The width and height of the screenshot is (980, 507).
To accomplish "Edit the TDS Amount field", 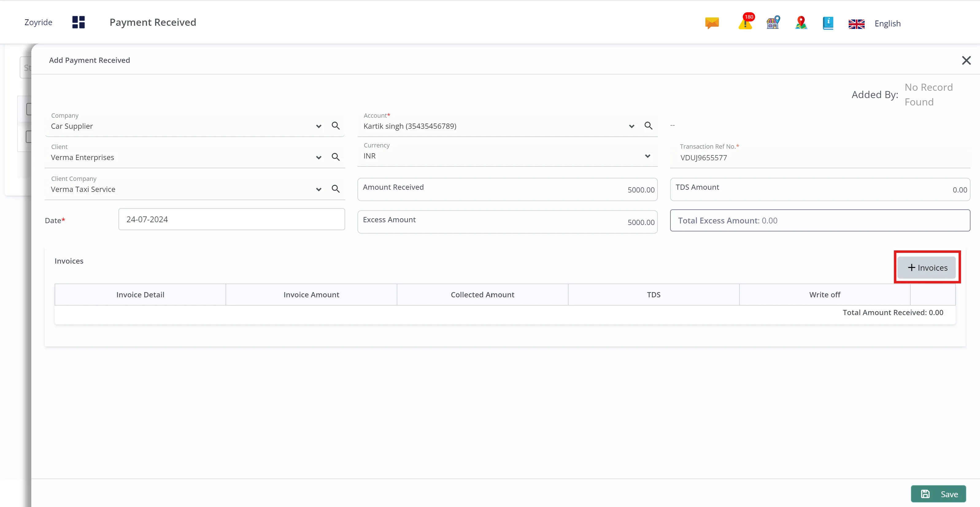I will tap(820, 189).
